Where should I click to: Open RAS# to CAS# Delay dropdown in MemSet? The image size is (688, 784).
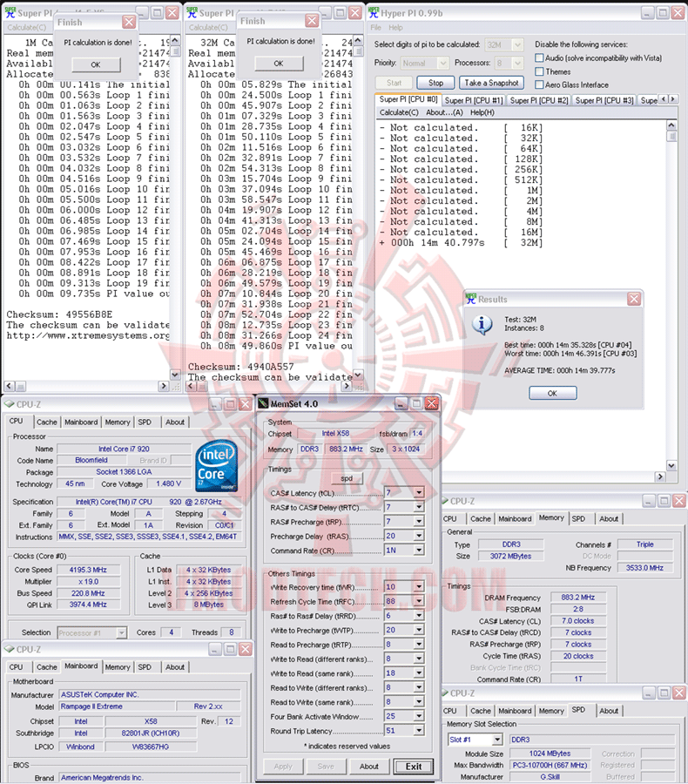tap(419, 507)
